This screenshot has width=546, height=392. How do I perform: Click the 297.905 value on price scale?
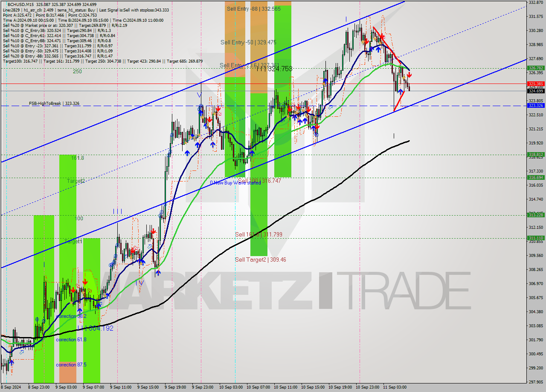tap(536, 382)
